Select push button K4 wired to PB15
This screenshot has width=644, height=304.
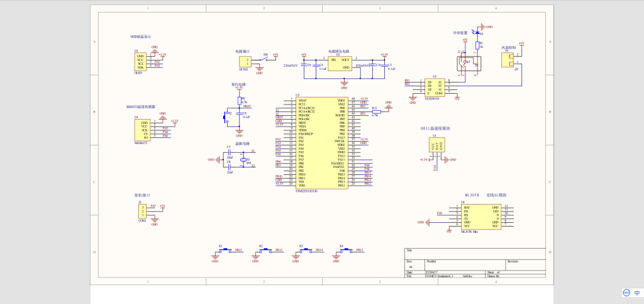pos(346,251)
